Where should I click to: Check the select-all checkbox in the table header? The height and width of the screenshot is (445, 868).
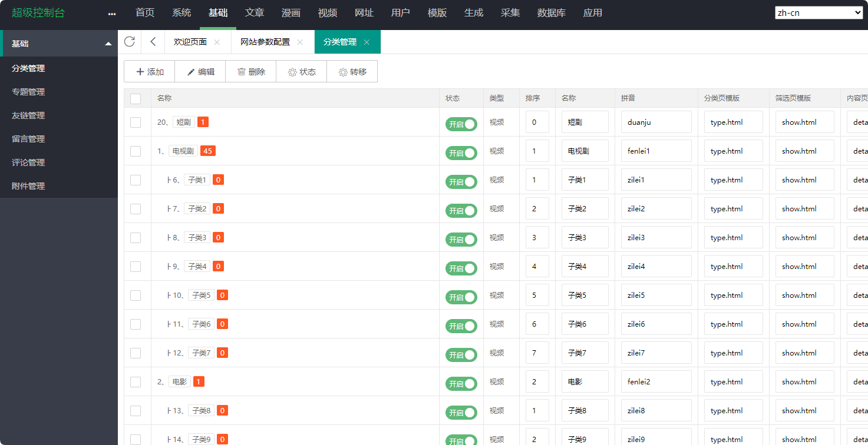pos(136,99)
